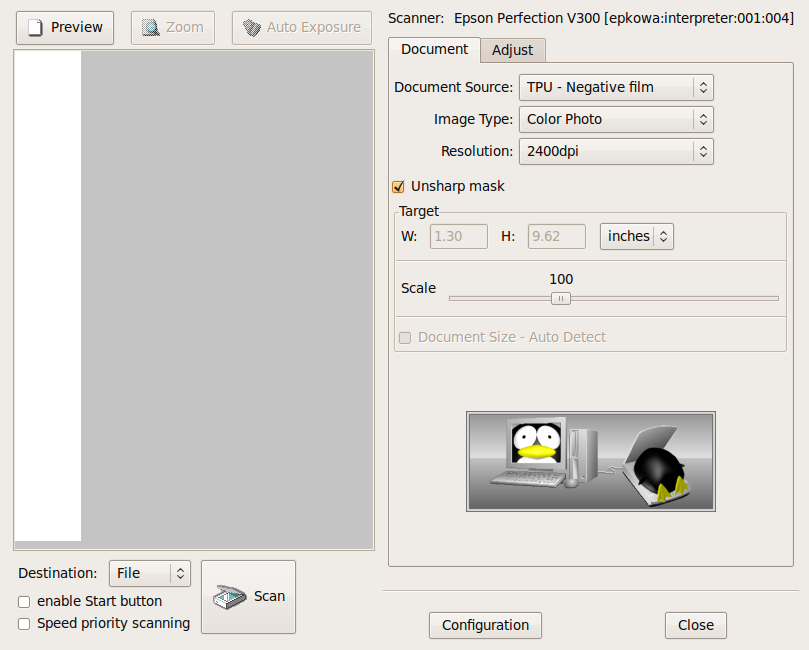Click the Scale value 100 label
The width and height of the screenshot is (809, 650).
click(x=561, y=280)
